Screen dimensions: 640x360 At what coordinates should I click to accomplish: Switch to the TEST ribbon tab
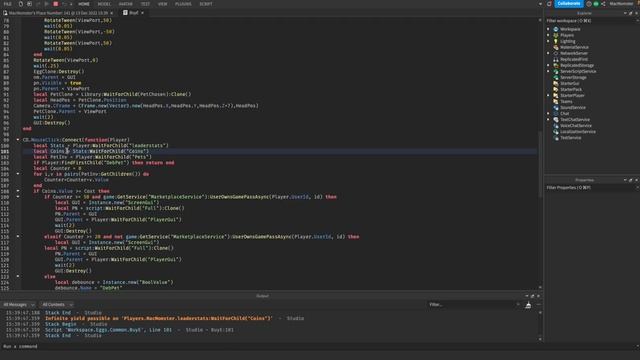[145, 4]
